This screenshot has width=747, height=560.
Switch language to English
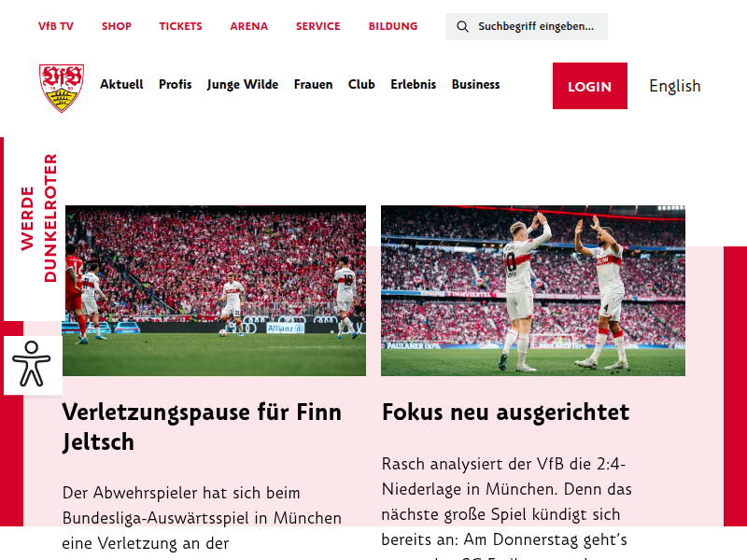[674, 86]
